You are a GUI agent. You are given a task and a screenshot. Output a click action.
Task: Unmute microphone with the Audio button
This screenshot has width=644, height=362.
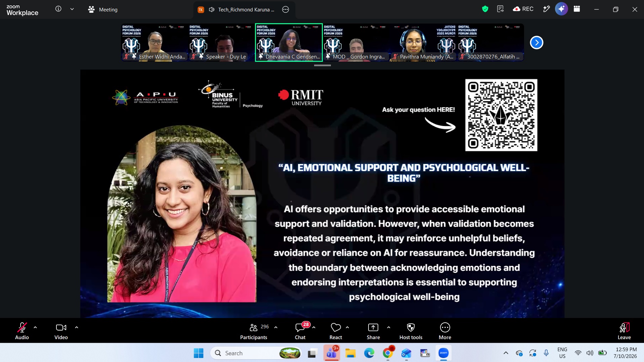[x=22, y=331]
